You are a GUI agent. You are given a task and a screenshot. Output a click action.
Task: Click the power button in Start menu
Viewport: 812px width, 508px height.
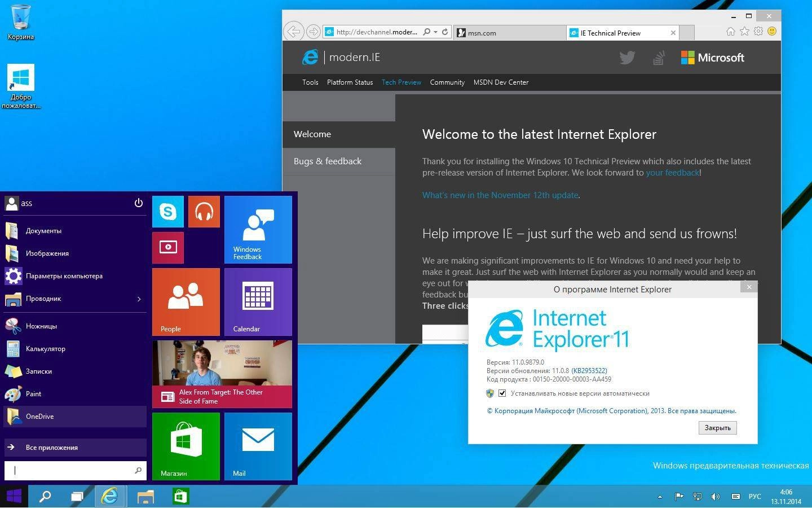pyautogui.click(x=138, y=203)
